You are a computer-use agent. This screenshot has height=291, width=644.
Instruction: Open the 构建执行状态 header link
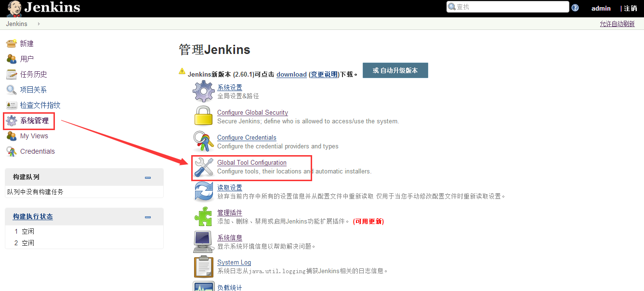coord(33,217)
